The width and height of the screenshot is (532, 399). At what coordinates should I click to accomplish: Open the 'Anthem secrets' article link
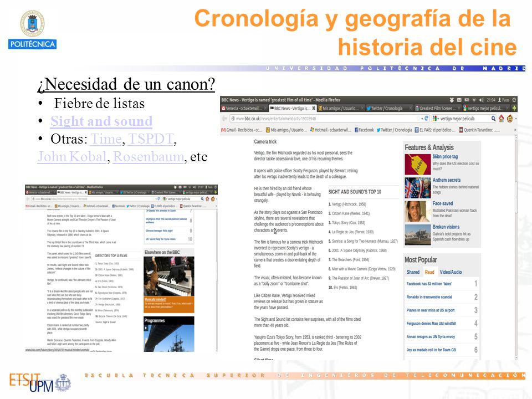point(447,180)
